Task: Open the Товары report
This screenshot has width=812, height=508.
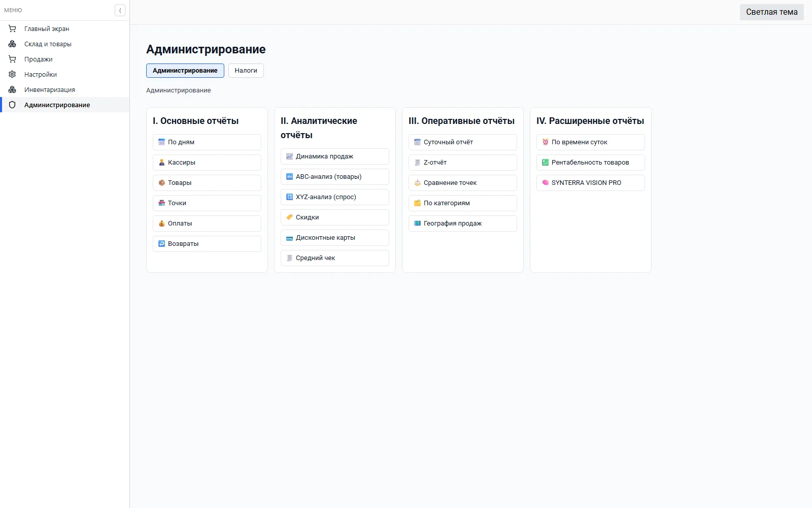Action: tap(207, 183)
